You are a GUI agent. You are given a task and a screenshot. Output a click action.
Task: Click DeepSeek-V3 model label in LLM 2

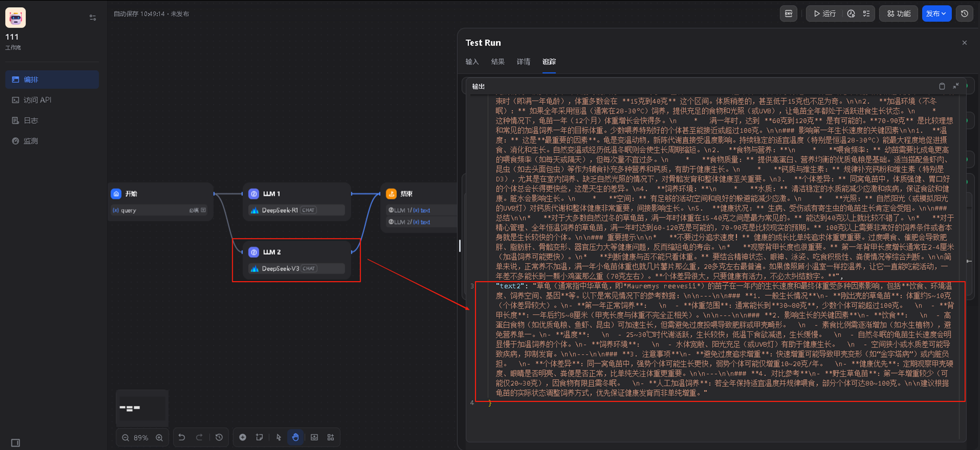pos(280,269)
